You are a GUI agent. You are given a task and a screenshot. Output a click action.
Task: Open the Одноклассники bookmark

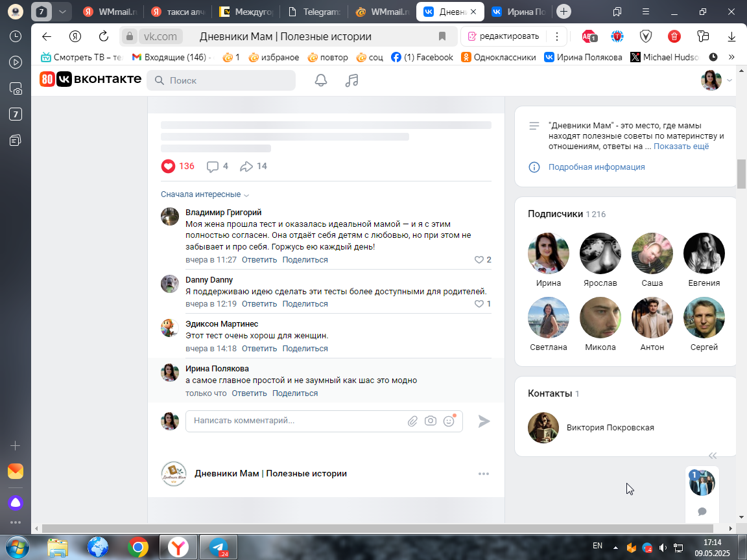498,57
